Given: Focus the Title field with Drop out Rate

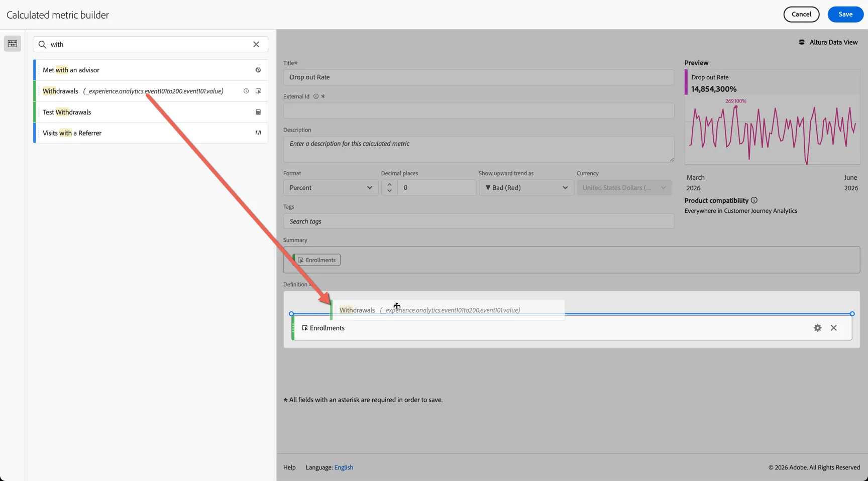Looking at the screenshot, I should 479,77.
